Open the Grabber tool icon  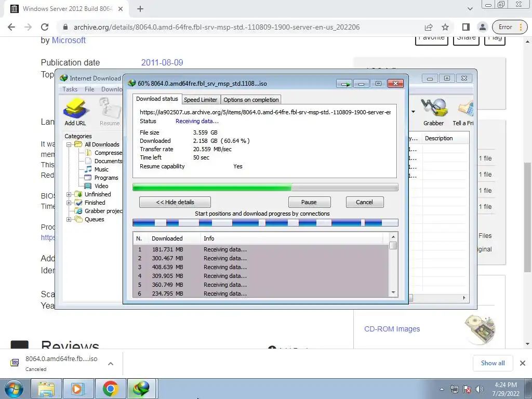pyautogui.click(x=433, y=112)
